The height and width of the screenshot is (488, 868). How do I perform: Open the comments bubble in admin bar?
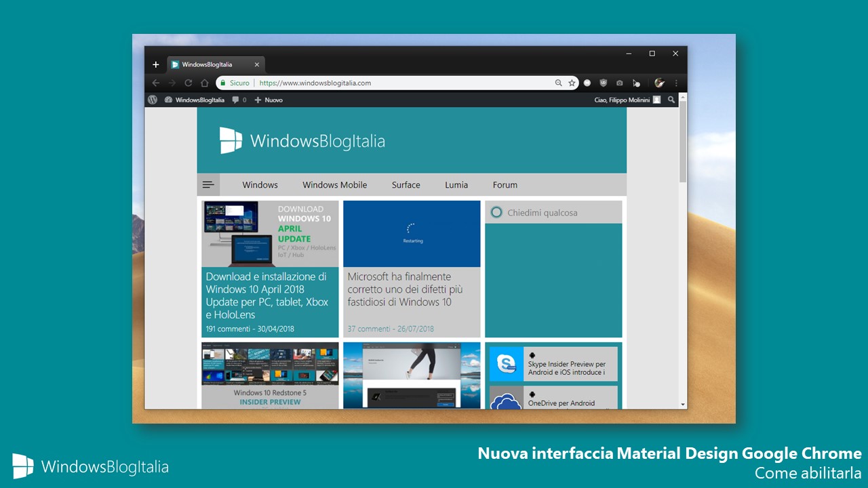click(x=239, y=100)
